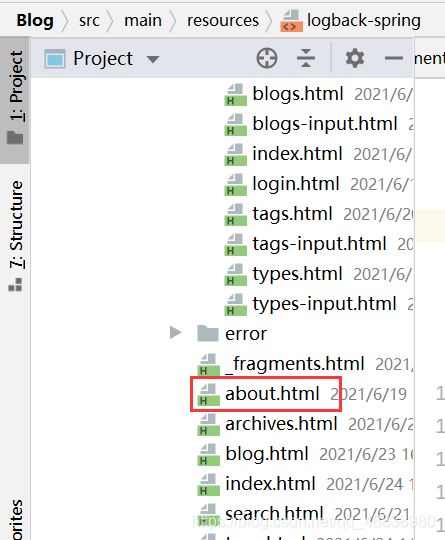This screenshot has height=540, width=445.
Task: Open the src breadcrumb
Action: tap(89, 21)
